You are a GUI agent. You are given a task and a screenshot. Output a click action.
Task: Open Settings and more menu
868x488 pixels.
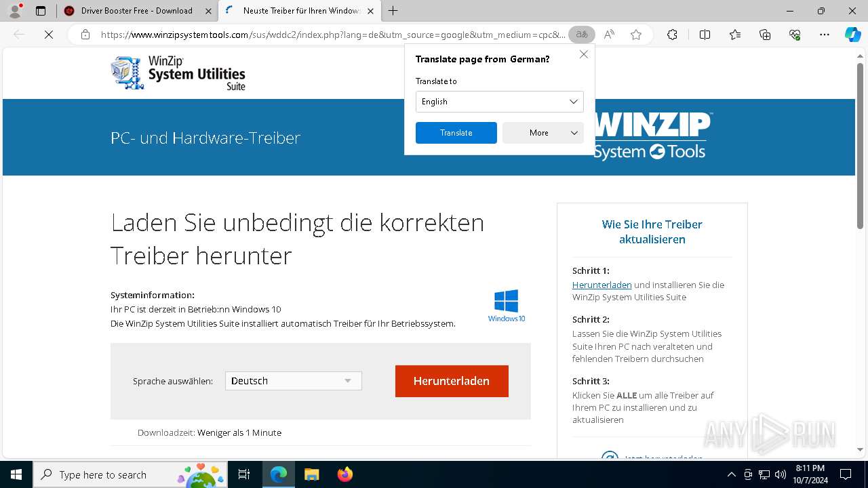click(825, 35)
